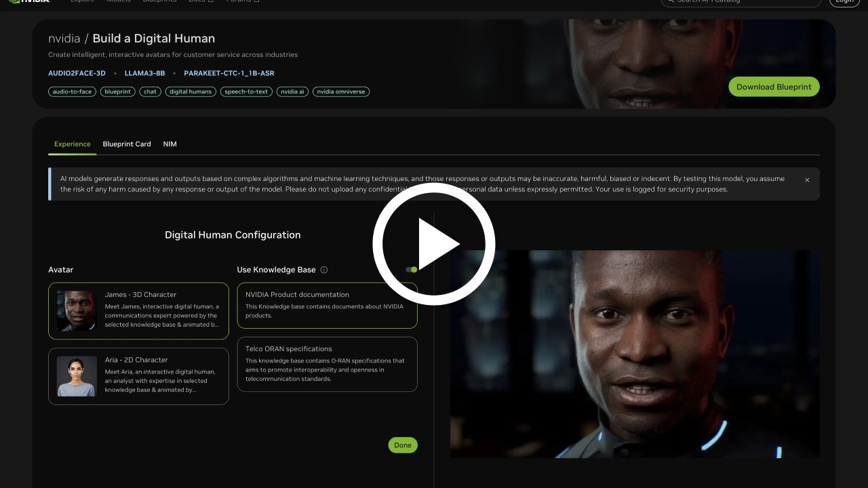Image resolution: width=868 pixels, height=488 pixels.
Task: Click the NVIDIA logo
Action: pyautogui.click(x=30, y=2)
